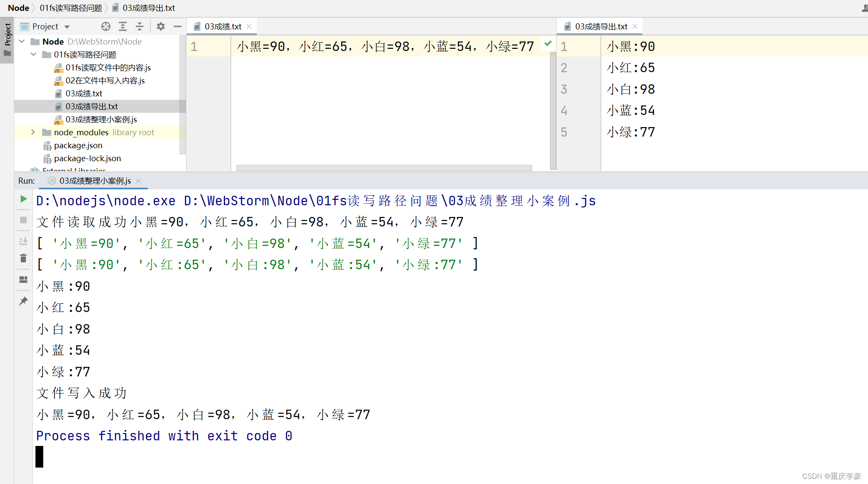
Task: Click the line 小蓝:54 in export editor
Action: click(x=631, y=110)
